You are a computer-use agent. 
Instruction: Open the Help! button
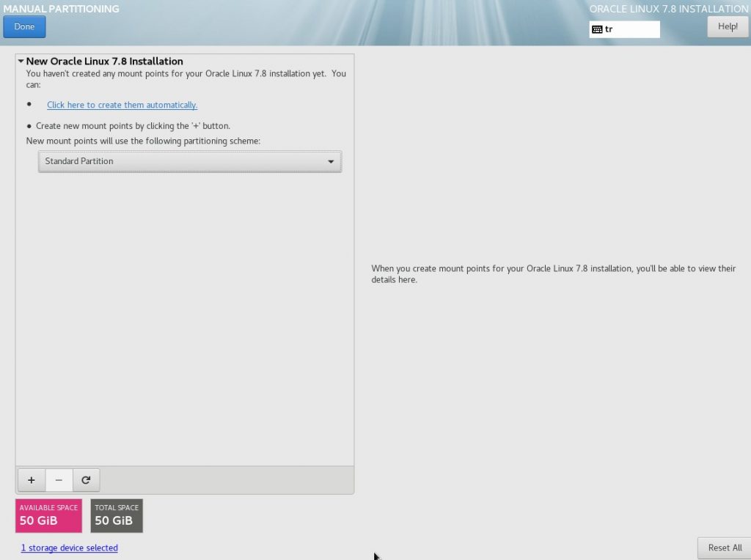click(x=728, y=27)
